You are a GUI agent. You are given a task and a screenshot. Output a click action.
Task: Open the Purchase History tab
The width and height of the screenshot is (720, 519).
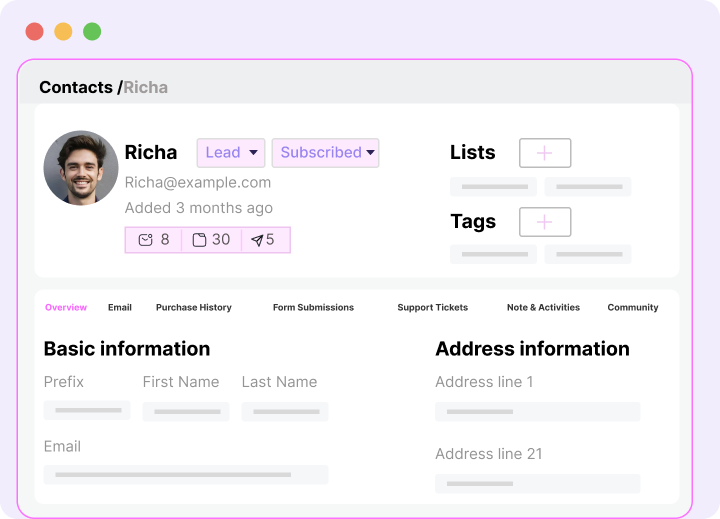click(193, 307)
